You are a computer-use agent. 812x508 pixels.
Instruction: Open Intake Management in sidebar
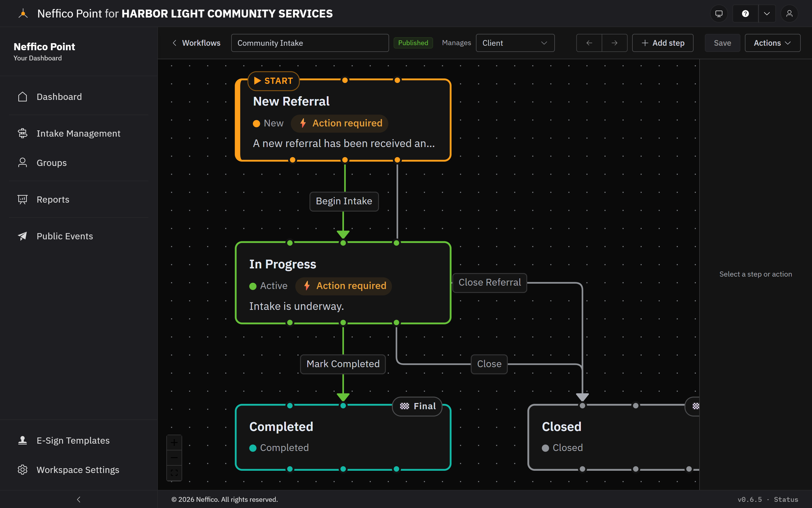[79, 133]
